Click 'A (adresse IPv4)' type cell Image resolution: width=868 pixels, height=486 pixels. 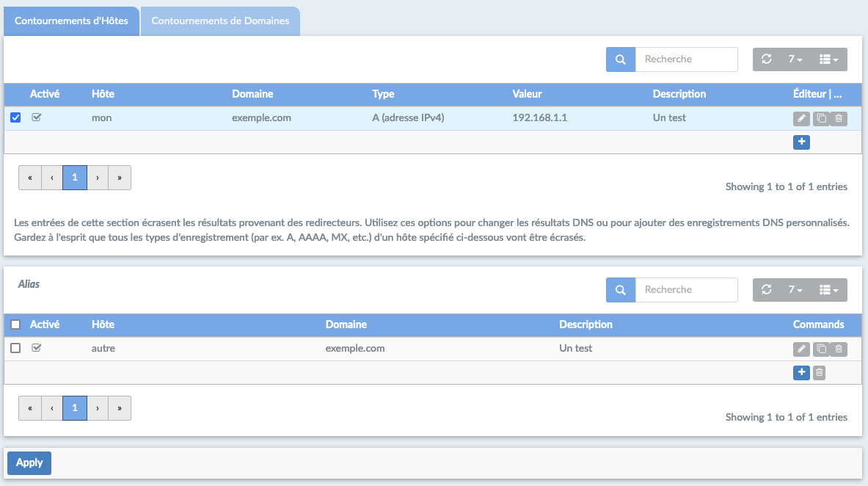[408, 118]
